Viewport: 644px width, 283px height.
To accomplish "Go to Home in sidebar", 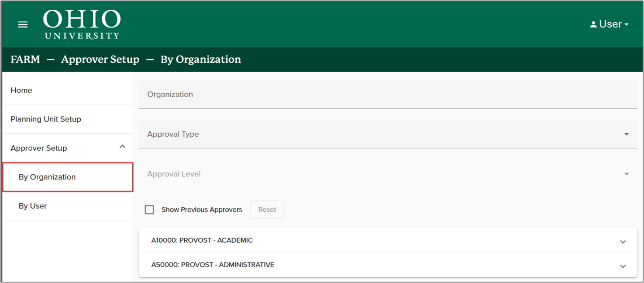I will click(22, 90).
